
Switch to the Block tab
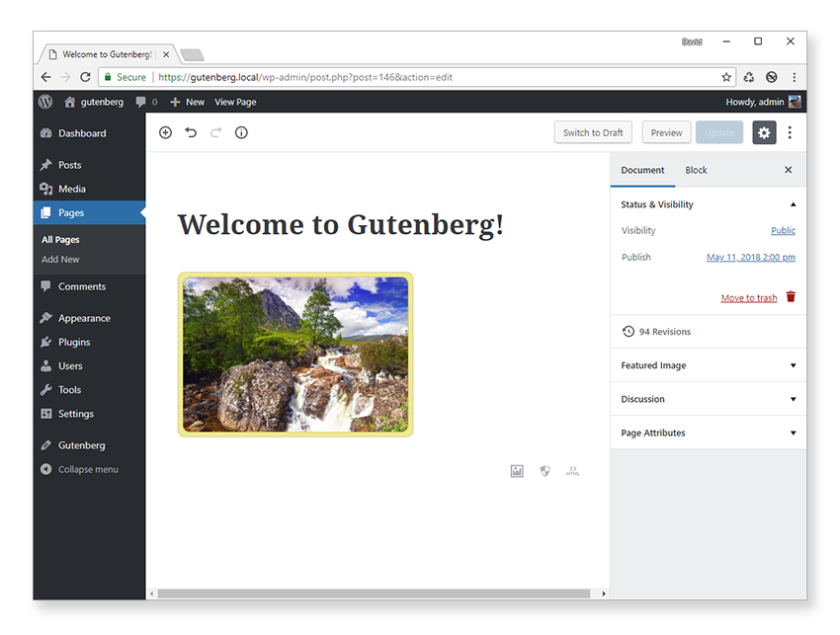(x=696, y=170)
